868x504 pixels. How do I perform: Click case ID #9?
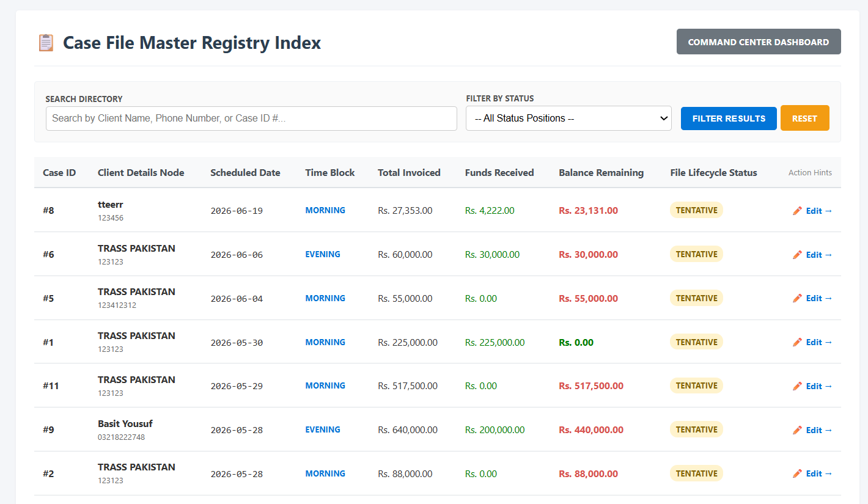pos(48,430)
